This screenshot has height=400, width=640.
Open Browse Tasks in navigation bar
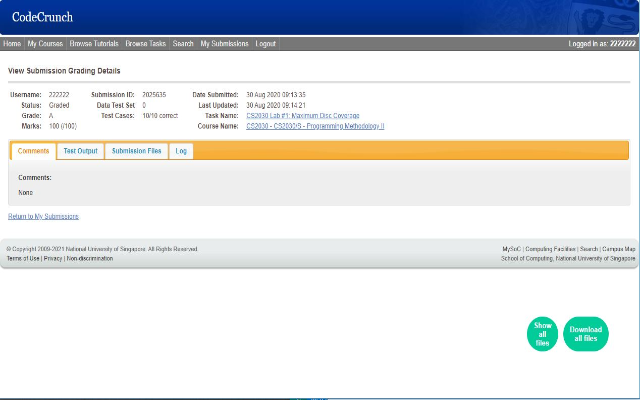point(145,44)
